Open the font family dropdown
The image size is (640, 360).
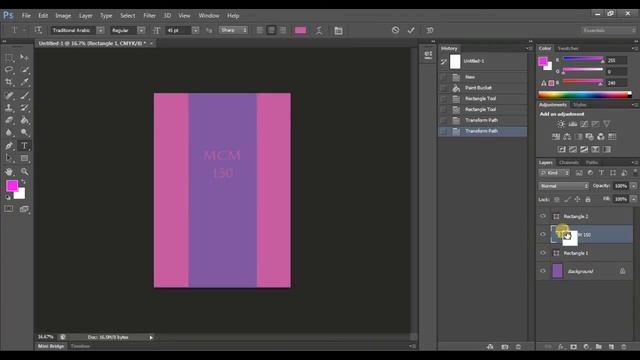(100, 30)
